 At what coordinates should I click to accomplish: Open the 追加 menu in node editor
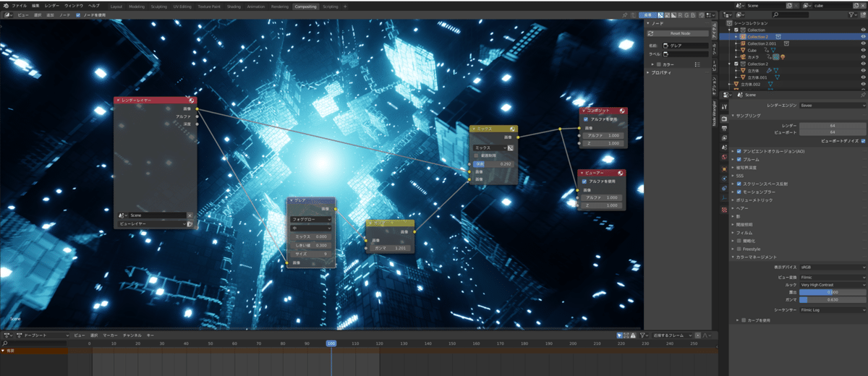pyautogui.click(x=50, y=14)
